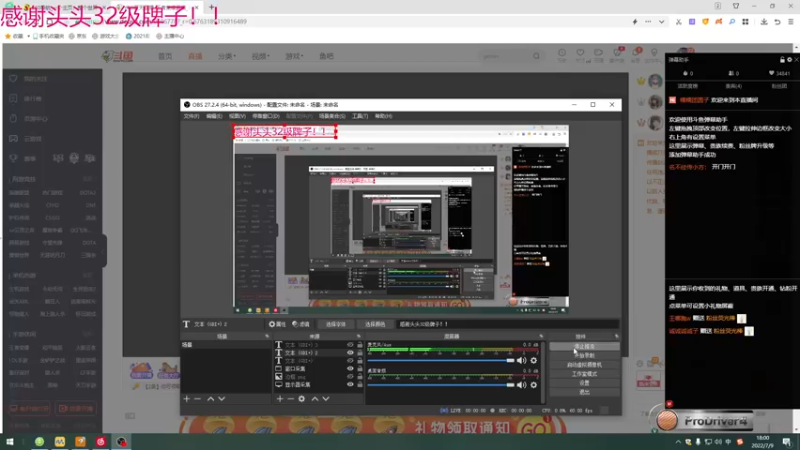Viewport: 800px width, 450px height.
Task: Toggle lock on the display capture source
Action: (x=360, y=385)
